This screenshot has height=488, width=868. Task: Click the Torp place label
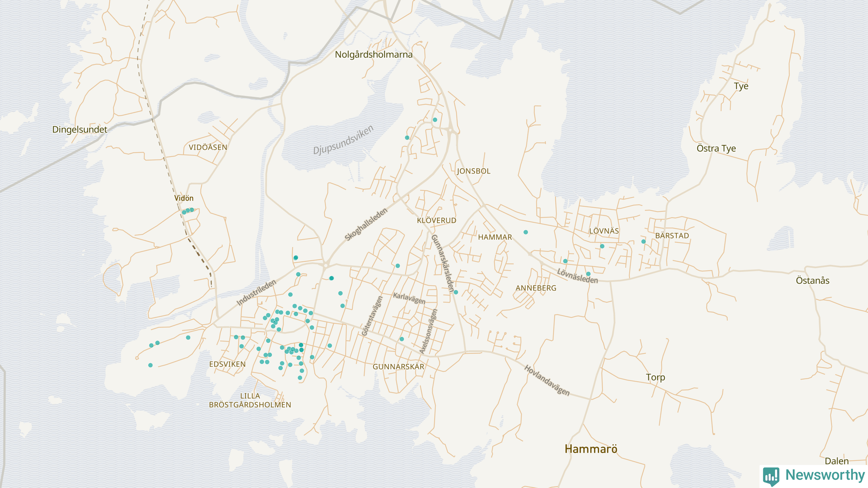pos(655,377)
